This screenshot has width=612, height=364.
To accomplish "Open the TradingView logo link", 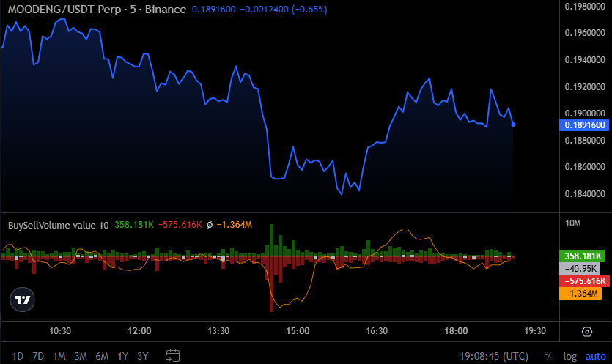I will pos(22,300).
